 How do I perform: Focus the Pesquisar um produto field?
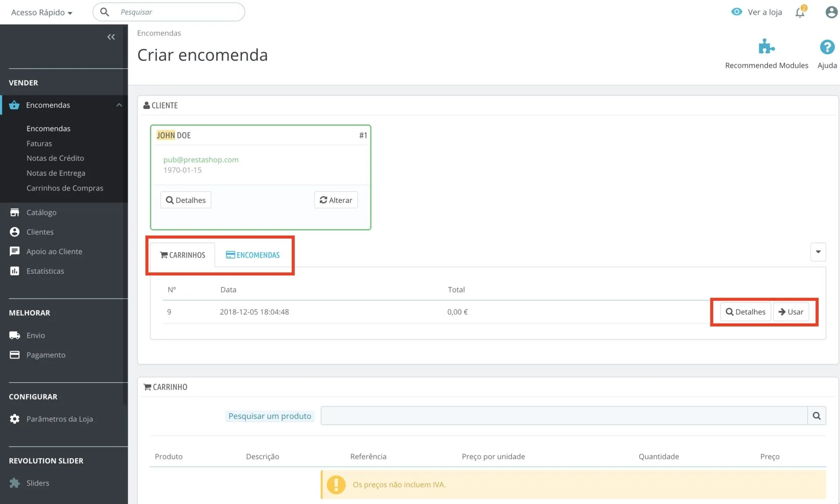[x=563, y=416]
